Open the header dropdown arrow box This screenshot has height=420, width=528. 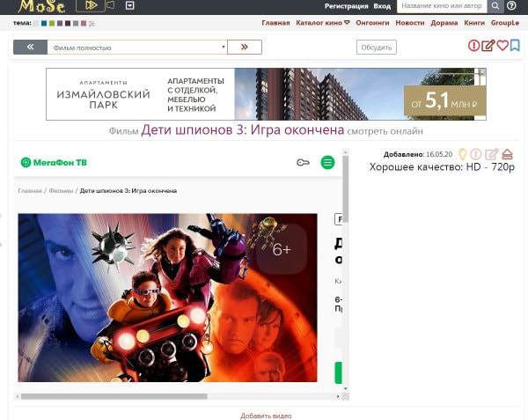click(129, 5)
